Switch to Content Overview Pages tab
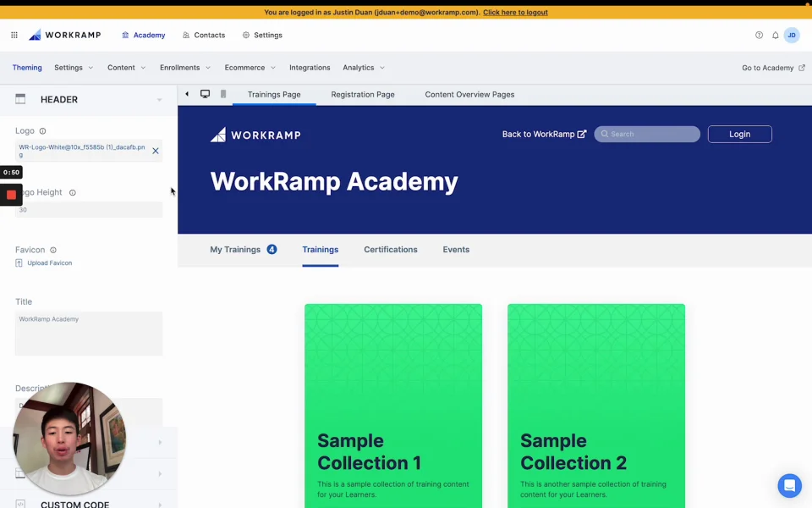The image size is (812, 508). [469, 94]
